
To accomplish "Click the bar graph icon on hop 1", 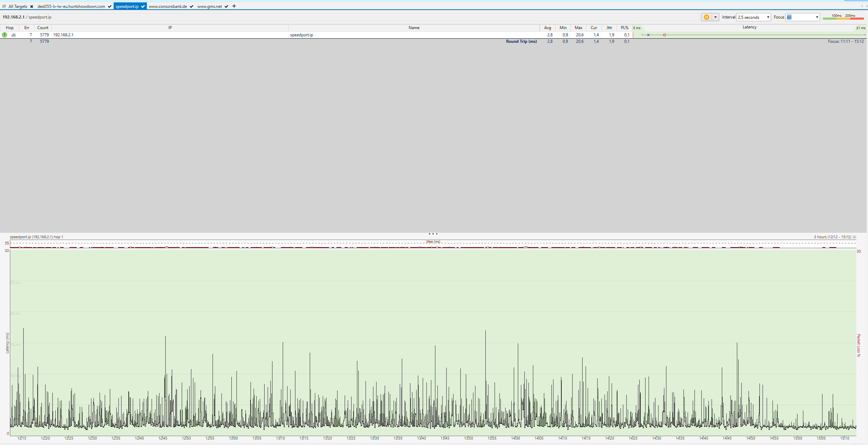I will (14, 35).
